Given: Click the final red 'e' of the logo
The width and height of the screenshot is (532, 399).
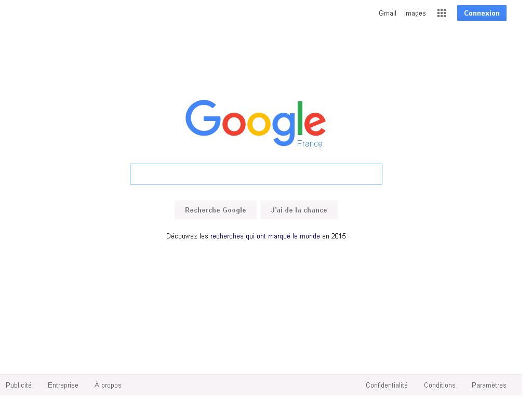Looking at the screenshot, I should [x=315, y=123].
